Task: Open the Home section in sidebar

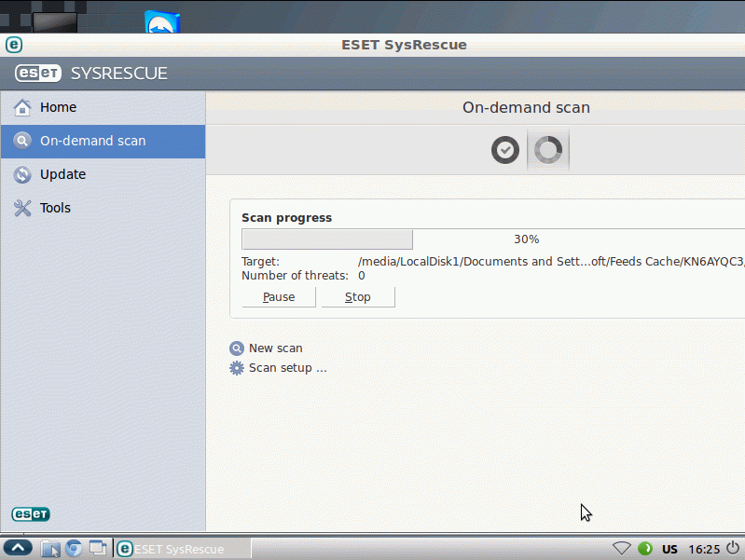Action: point(103,107)
